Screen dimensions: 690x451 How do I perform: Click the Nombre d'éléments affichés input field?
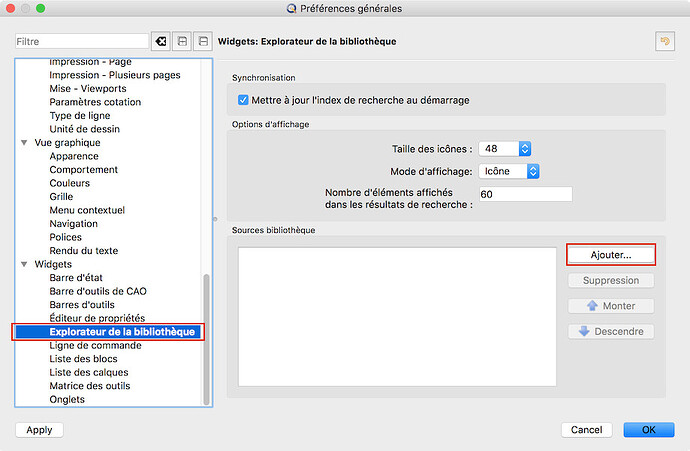(525, 194)
